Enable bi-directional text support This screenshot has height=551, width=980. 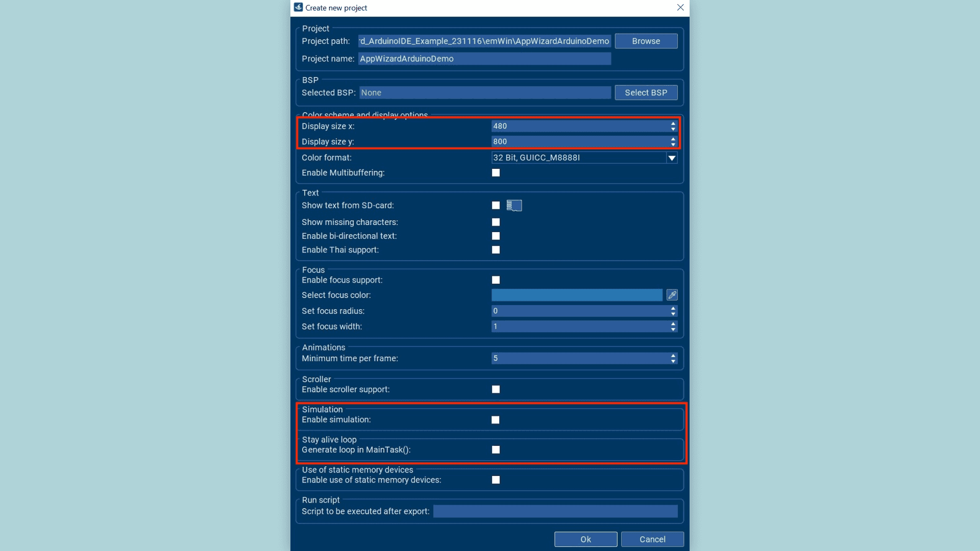(x=496, y=236)
